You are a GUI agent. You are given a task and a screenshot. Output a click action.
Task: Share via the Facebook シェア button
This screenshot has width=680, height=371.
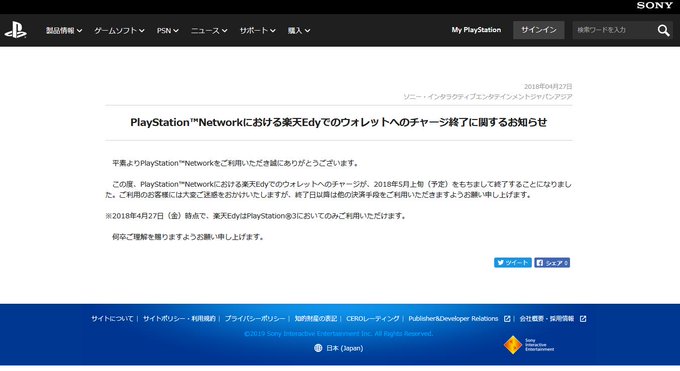pyautogui.click(x=552, y=263)
